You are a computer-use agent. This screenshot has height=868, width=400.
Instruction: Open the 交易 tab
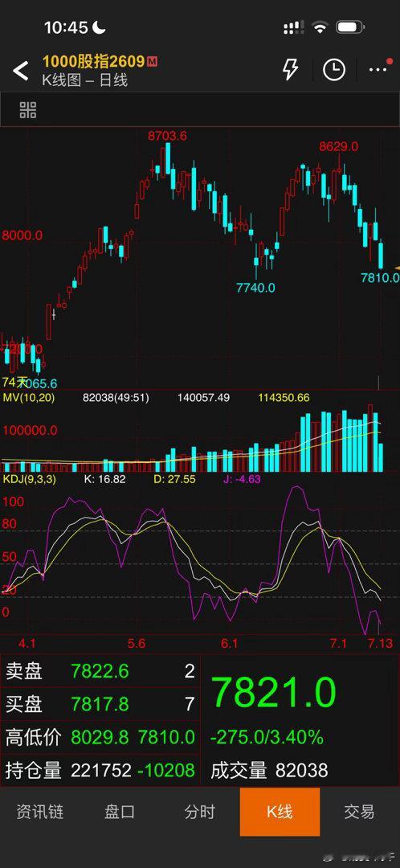coord(360,812)
